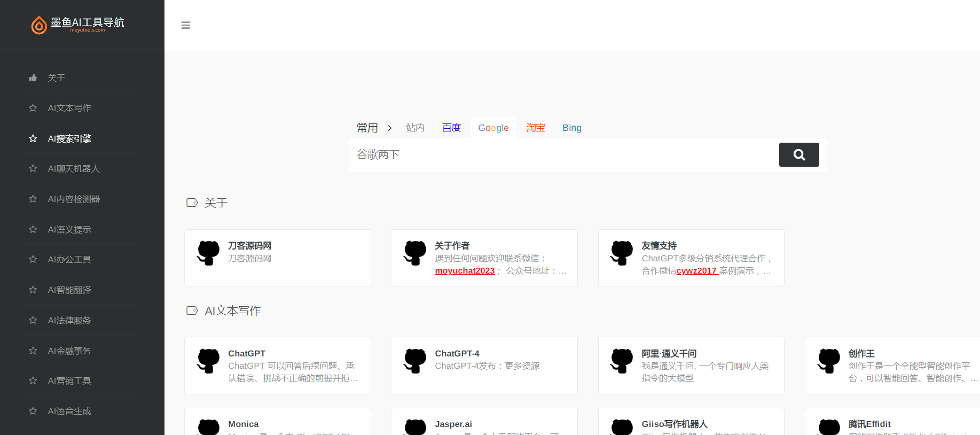Expand the 常用 search category arrow

click(x=390, y=128)
